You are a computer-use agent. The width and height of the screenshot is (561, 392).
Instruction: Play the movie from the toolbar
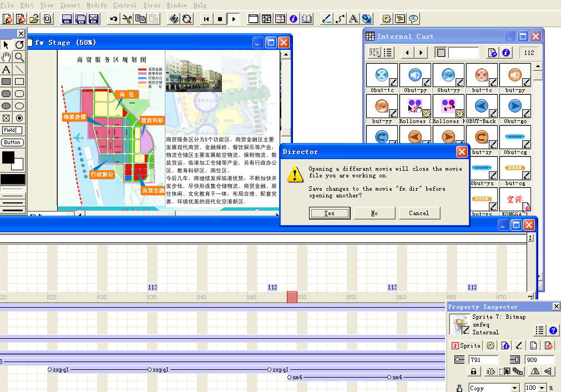pos(234,19)
